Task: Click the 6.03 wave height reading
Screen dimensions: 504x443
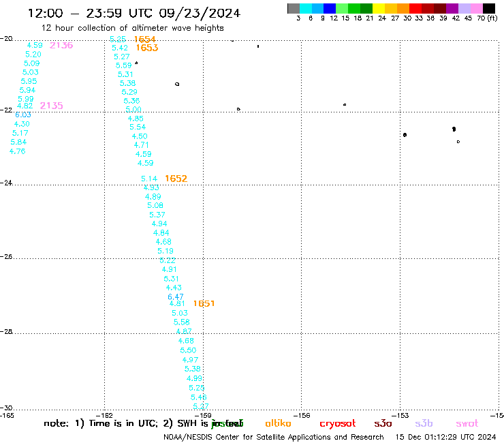Action: coord(23,114)
